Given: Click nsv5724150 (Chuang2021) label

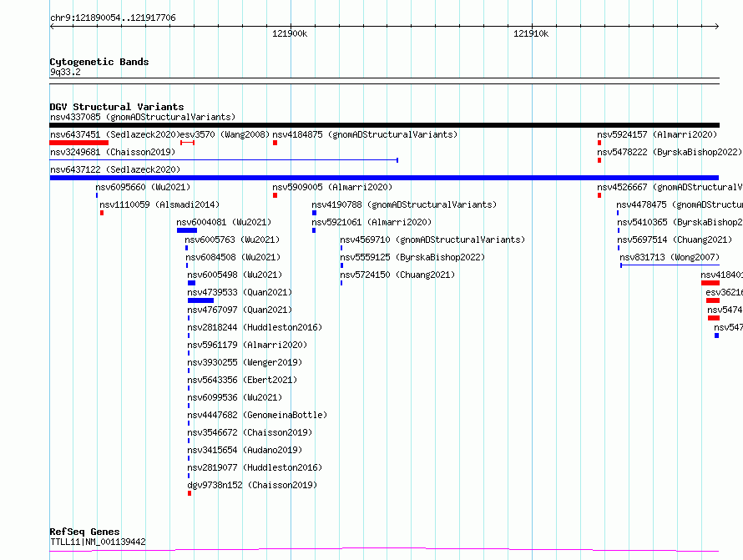Looking at the screenshot, I should pyautogui.click(x=397, y=275).
